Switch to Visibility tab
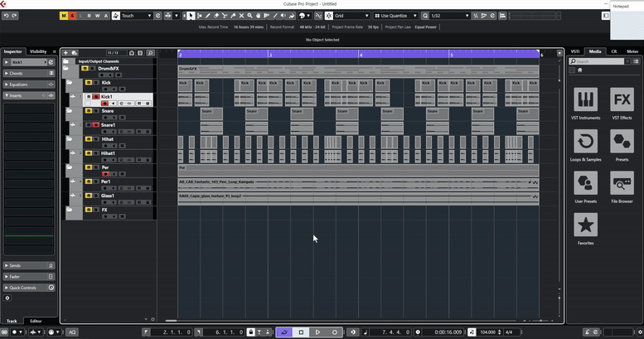 tap(38, 51)
